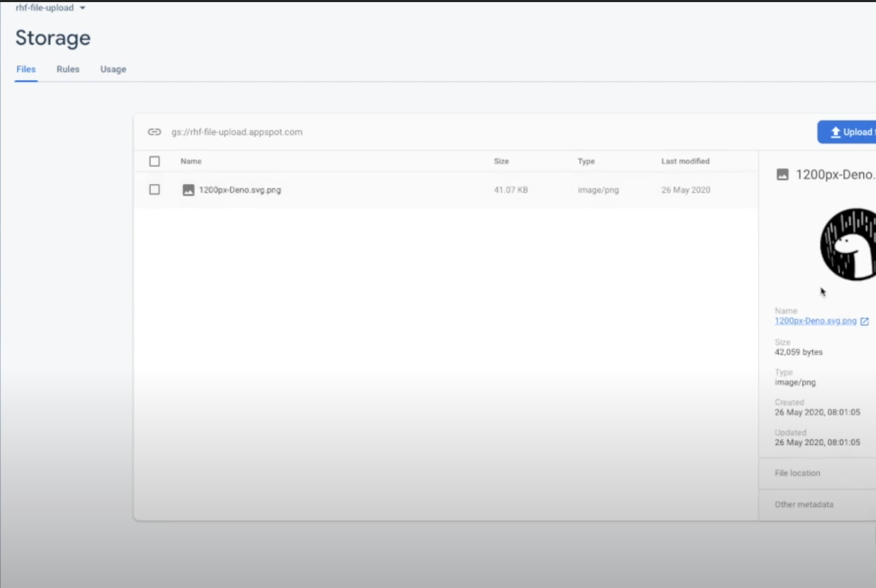
Task: Toggle the select-all checkbox in the table header
Action: pyautogui.click(x=155, y=161)
